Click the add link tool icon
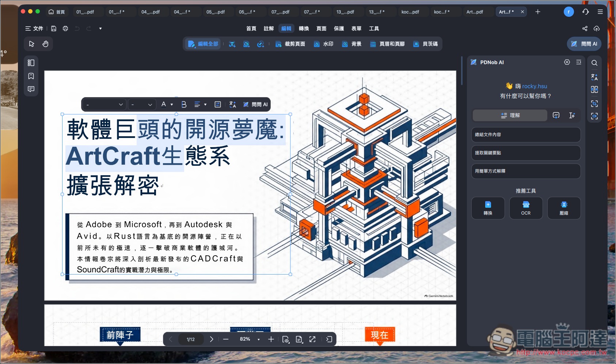This screenshot has height=364, width=616. click(x=261, y=44)
